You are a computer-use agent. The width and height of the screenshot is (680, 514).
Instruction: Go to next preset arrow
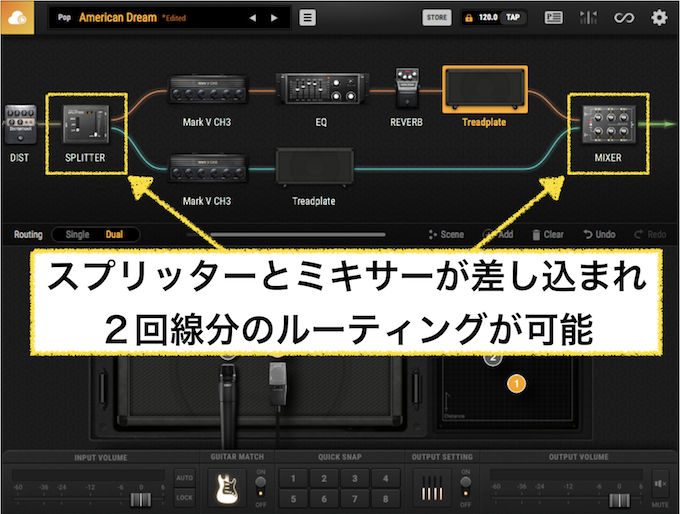coord(274,18)
